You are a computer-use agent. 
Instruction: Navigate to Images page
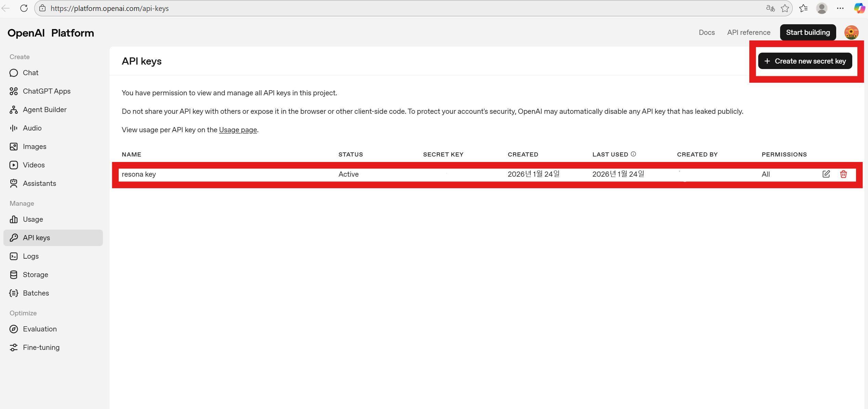click(53, 147)
